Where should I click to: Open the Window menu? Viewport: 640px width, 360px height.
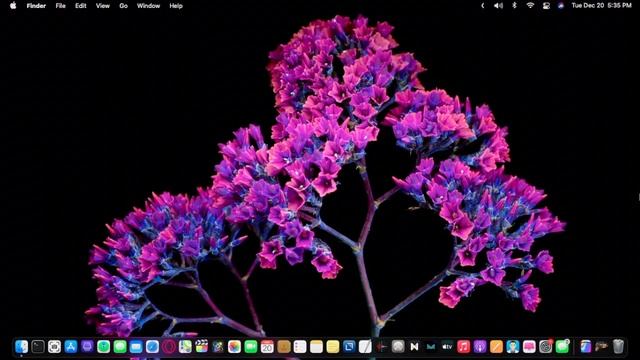pos(148,6)
